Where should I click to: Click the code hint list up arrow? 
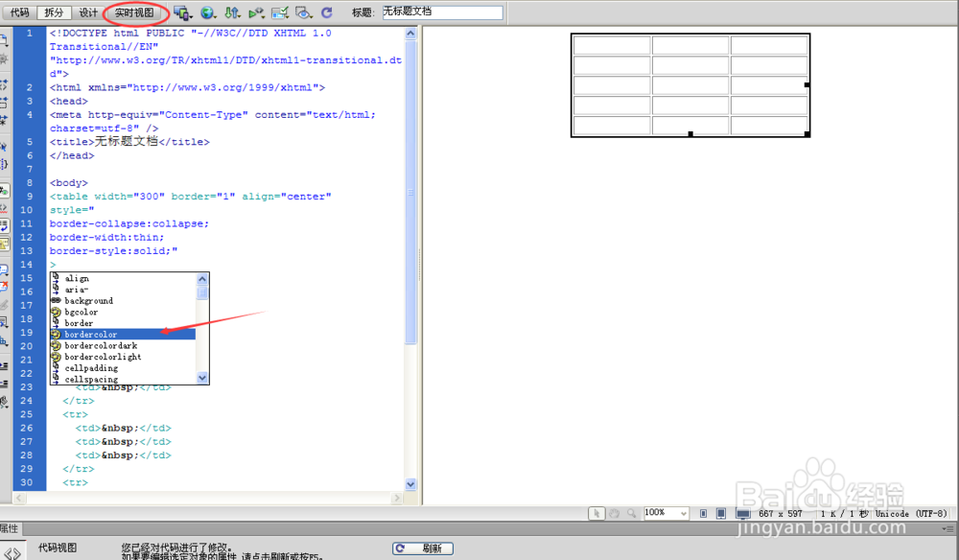pos(202,279)
